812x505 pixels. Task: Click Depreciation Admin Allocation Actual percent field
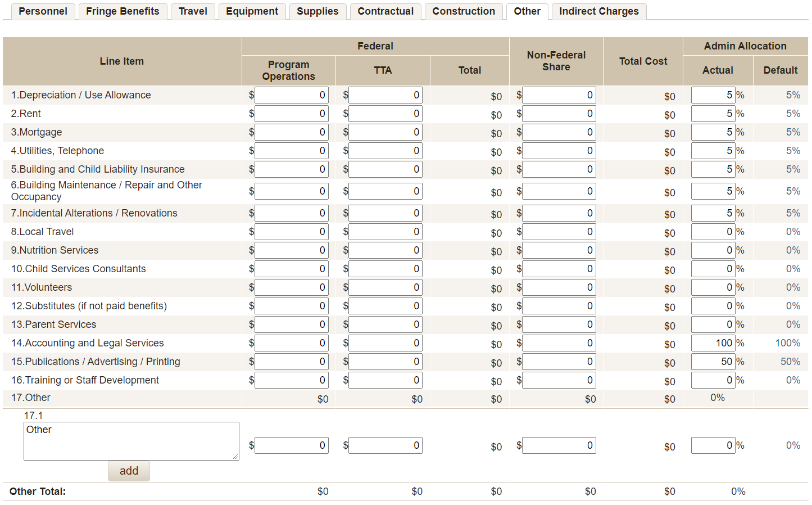(713, 95)
